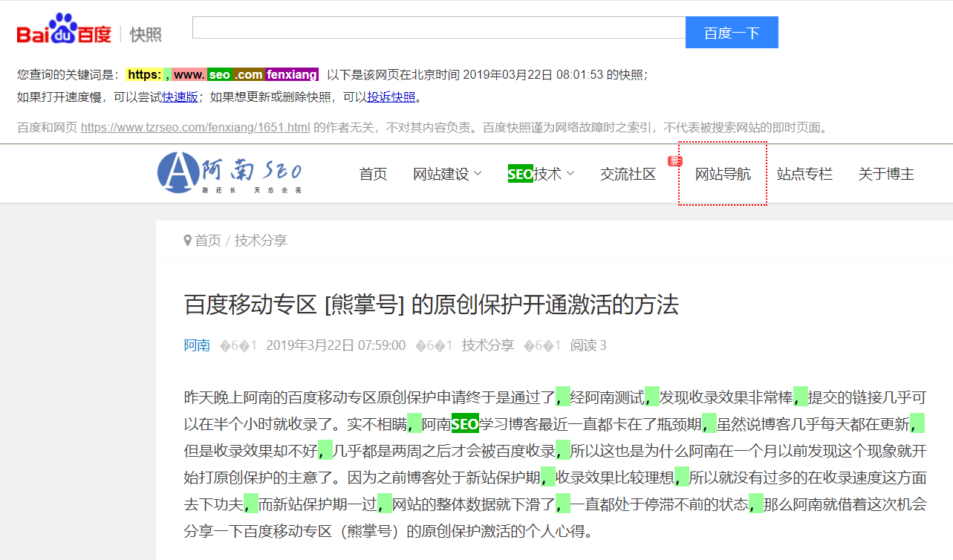The height and width of the screenshot is (560, 953).
Task: Expand the SEO技术 dropdown chevron
Action: pyautogui.click(x=570, y=173)
